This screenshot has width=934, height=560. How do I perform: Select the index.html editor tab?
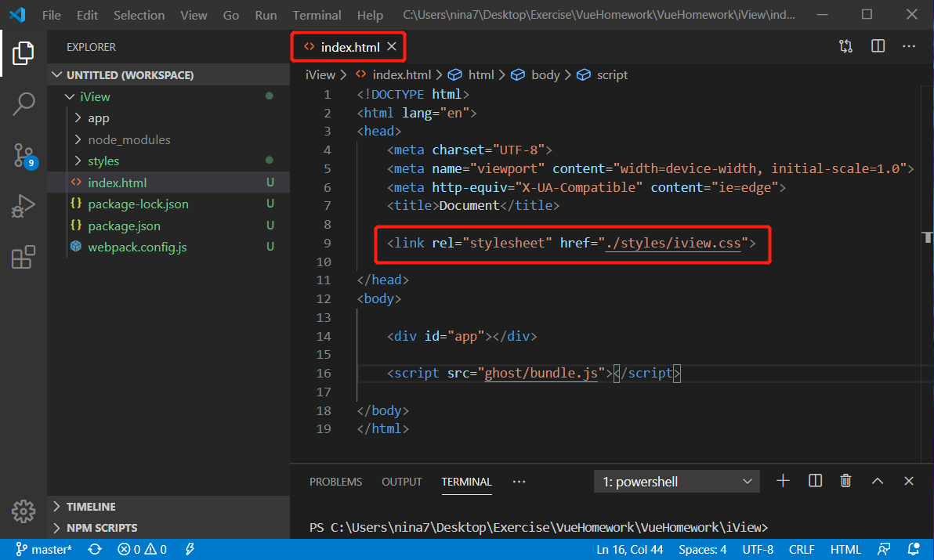(349, 46)
